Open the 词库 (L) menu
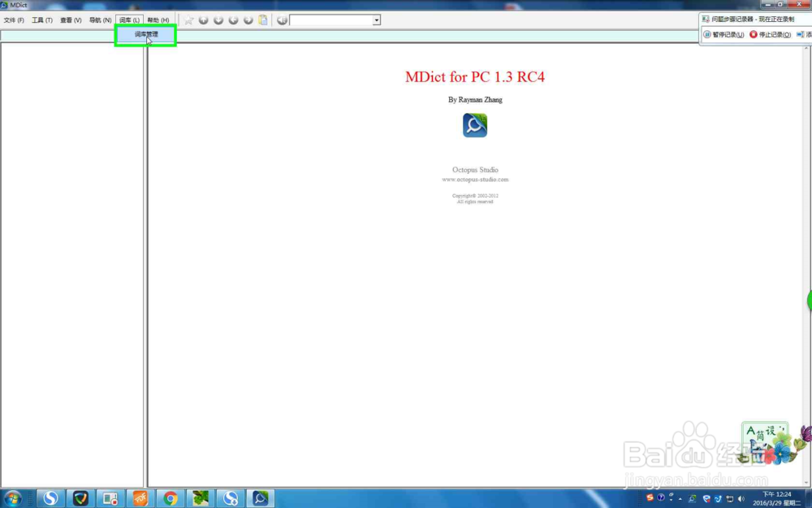Image resolution: width=812 pixels, height=508 pixels. [x=129, y=20]
